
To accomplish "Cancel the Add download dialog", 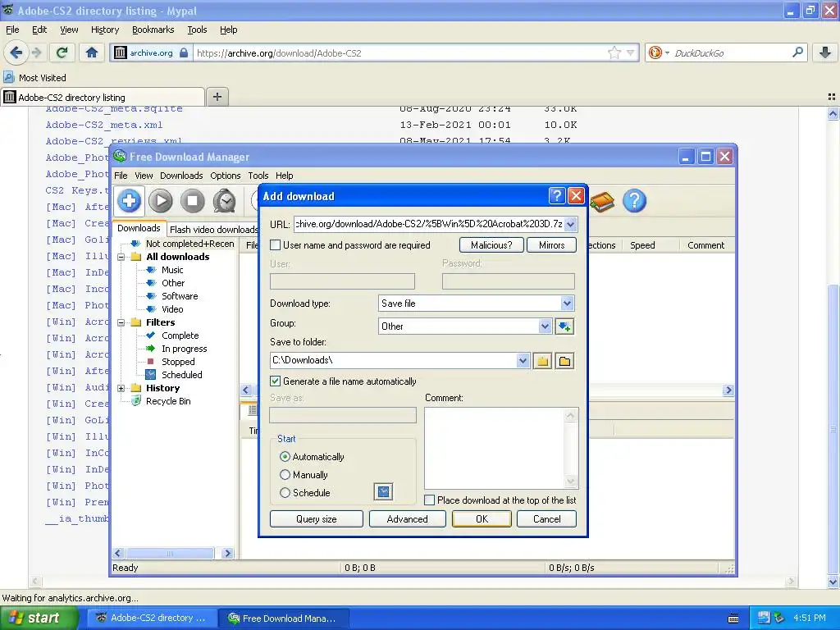I will (x=546, y=518).
